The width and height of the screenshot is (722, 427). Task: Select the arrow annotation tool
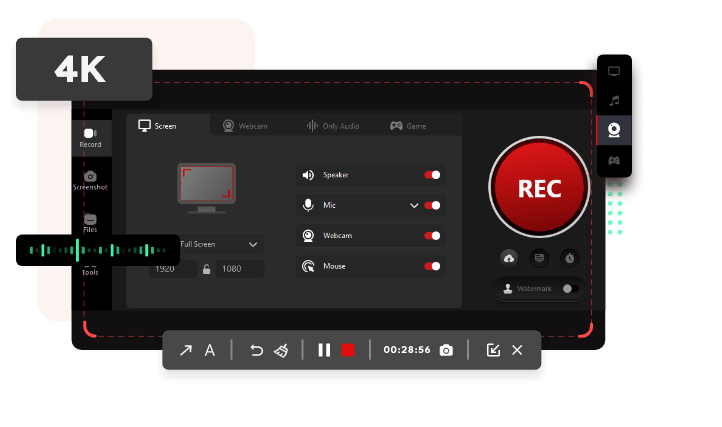point(185,350)
